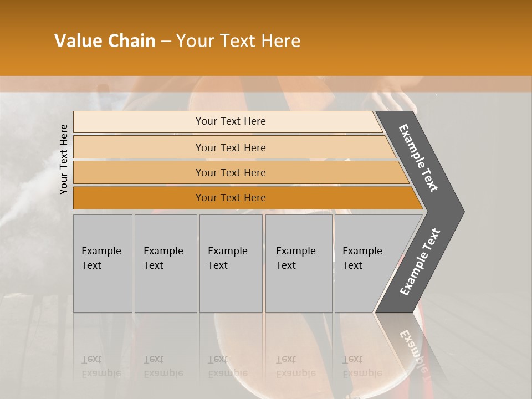Image resolution: width=532 pixels, height=399 pixels.
Task: Select the "Your Text Here" part of the title
Action: click(x=238, y=41)
